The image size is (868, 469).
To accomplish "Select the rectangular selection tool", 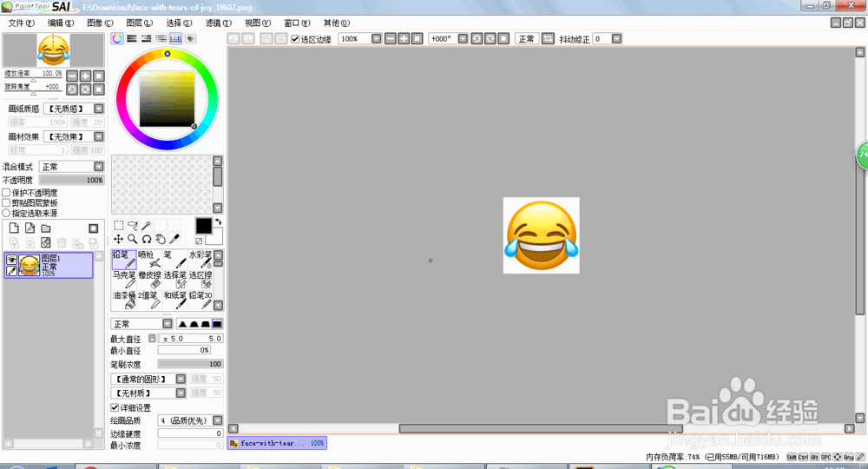I will 118,225.
